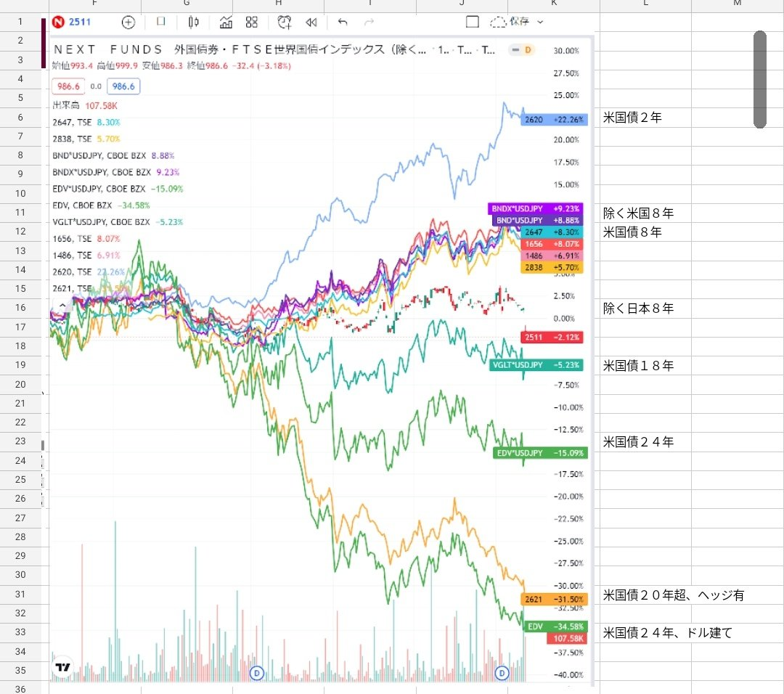
Task: Click the cloud save icon
Action: coord(498,22)
